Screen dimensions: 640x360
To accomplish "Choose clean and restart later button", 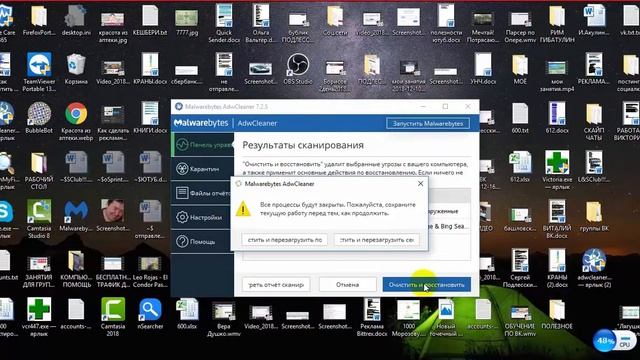I will click(284, 240).
